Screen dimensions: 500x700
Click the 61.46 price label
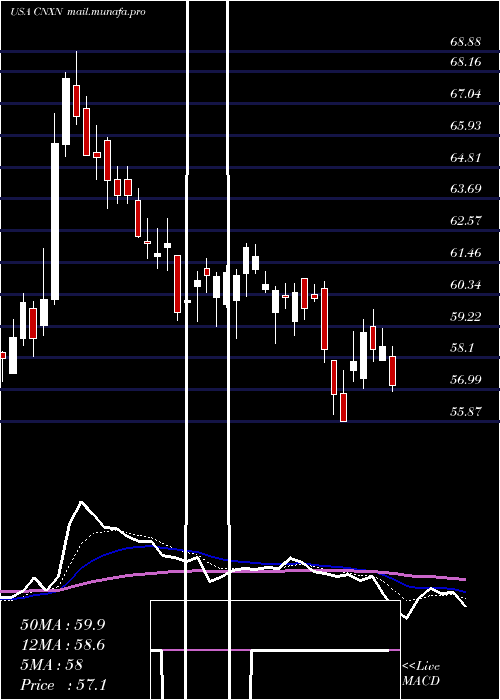pyautogui.click(x=466, y=253)
